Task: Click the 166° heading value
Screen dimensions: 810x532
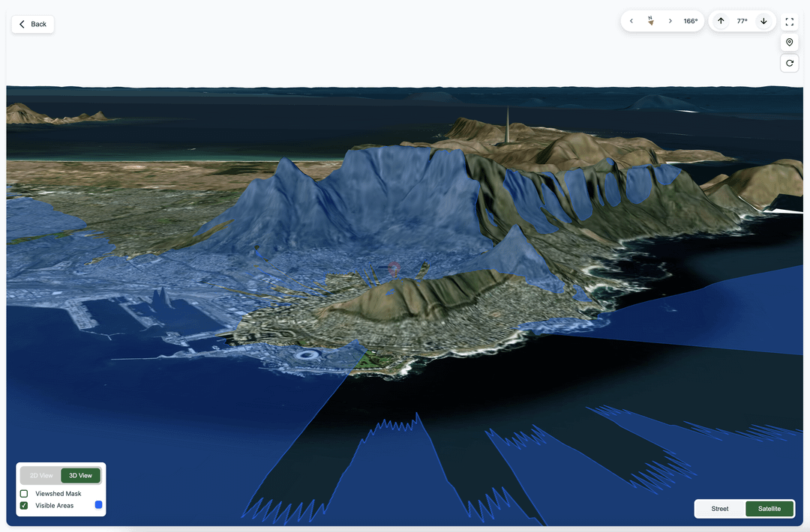Action: pyautogui.click(x=690, y=21)
